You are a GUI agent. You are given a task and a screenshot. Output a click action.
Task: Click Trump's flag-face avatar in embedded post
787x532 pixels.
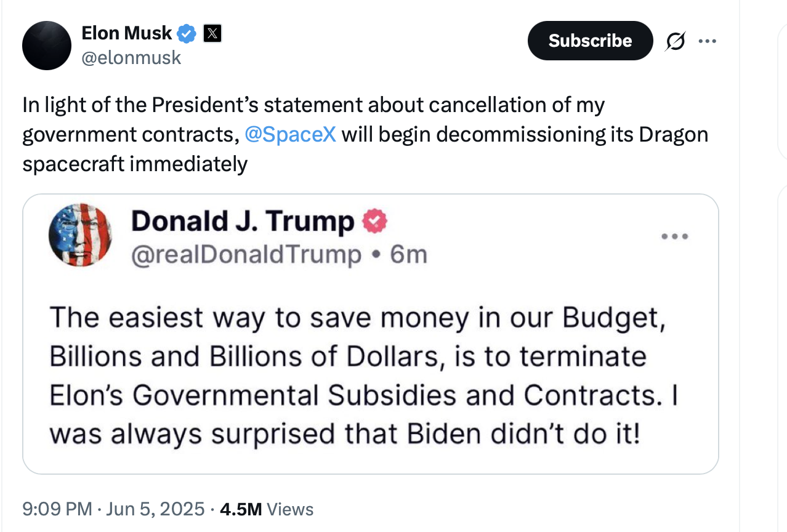[x=80, y=235]
